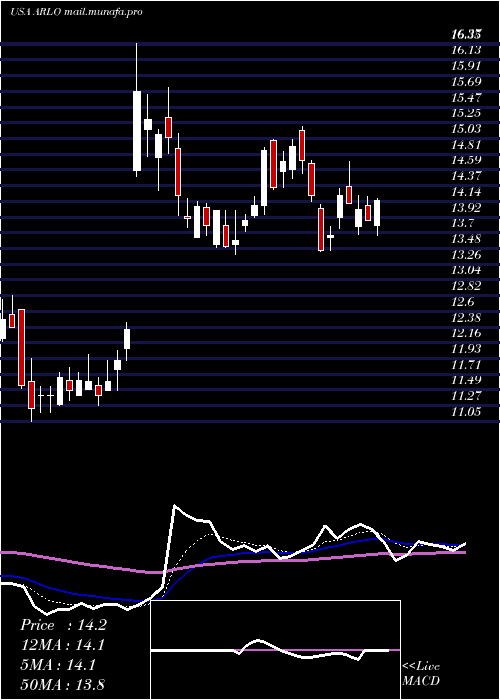
Task: Click the '50MA : 13.8' readout
Action: point(63,684)
